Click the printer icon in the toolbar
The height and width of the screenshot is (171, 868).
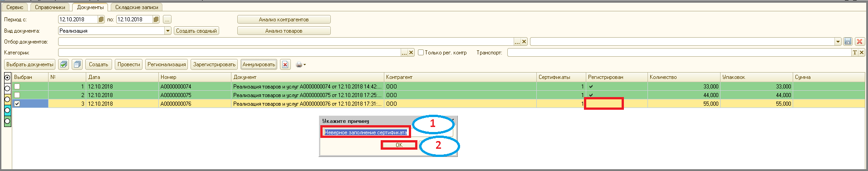point(299,65)
